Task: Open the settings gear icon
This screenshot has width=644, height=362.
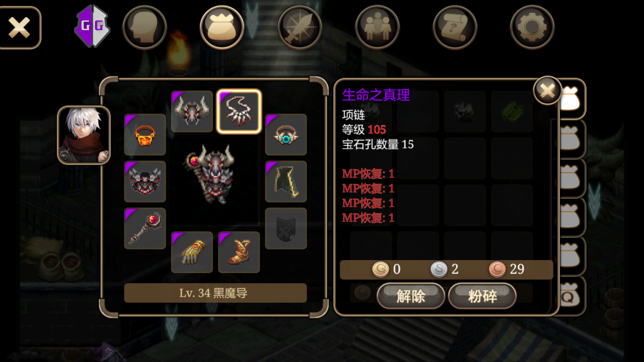Action: (x=532, y=27)
